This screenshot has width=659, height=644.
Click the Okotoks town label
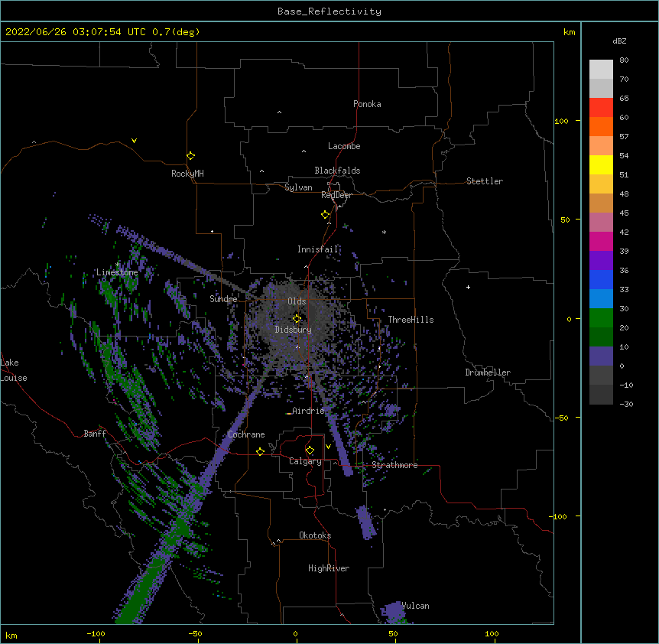pyautogui.click(x=315, y=535)
